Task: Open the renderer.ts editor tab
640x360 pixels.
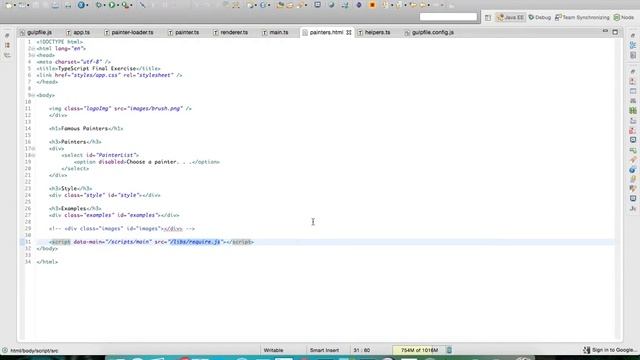Action: click(x=231, y=32)
